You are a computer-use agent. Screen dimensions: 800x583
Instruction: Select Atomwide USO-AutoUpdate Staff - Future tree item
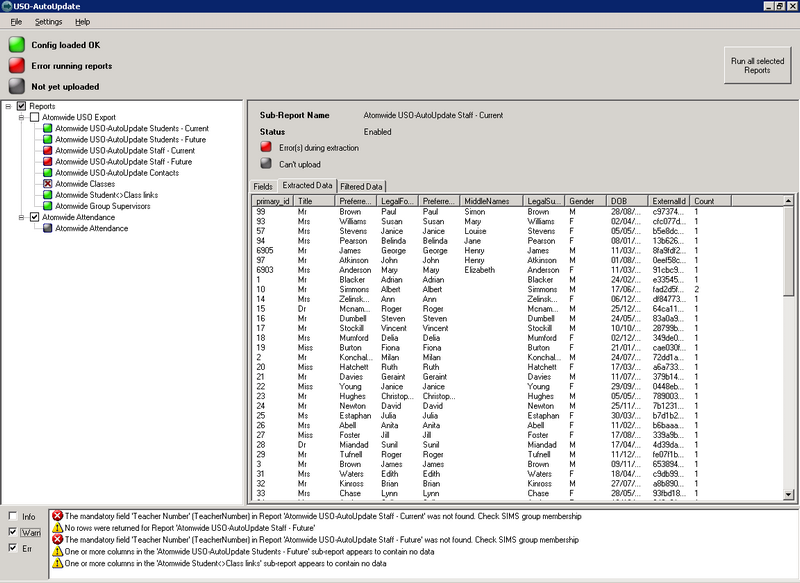pos(123,162)
